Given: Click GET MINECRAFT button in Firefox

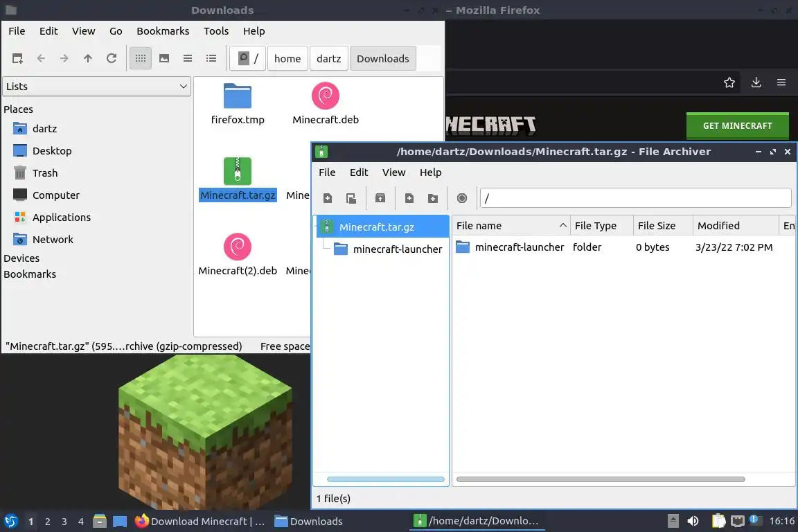Looking at the screenshot, I should click(738, 125).
